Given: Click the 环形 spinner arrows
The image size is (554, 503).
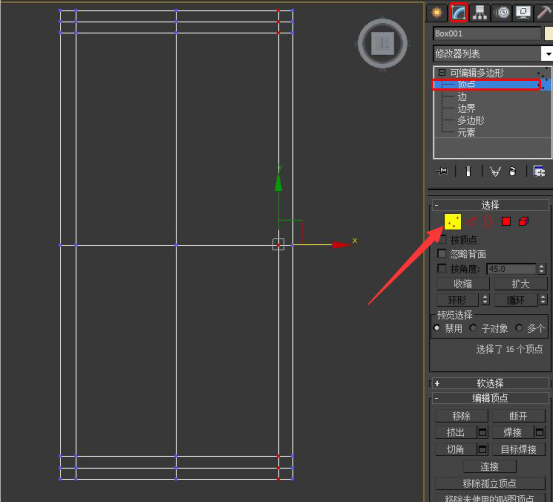Looking at the screenshot, I should point(485,300).
